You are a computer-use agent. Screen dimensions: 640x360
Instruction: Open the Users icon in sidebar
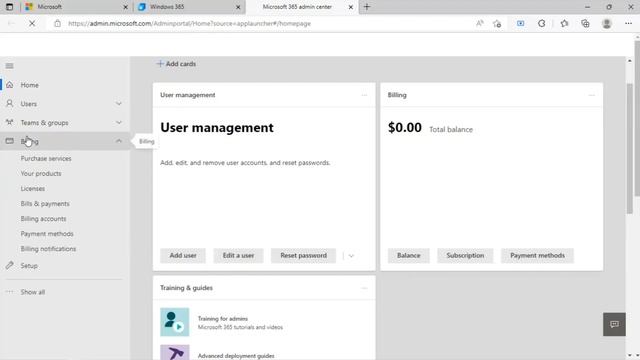9,104
